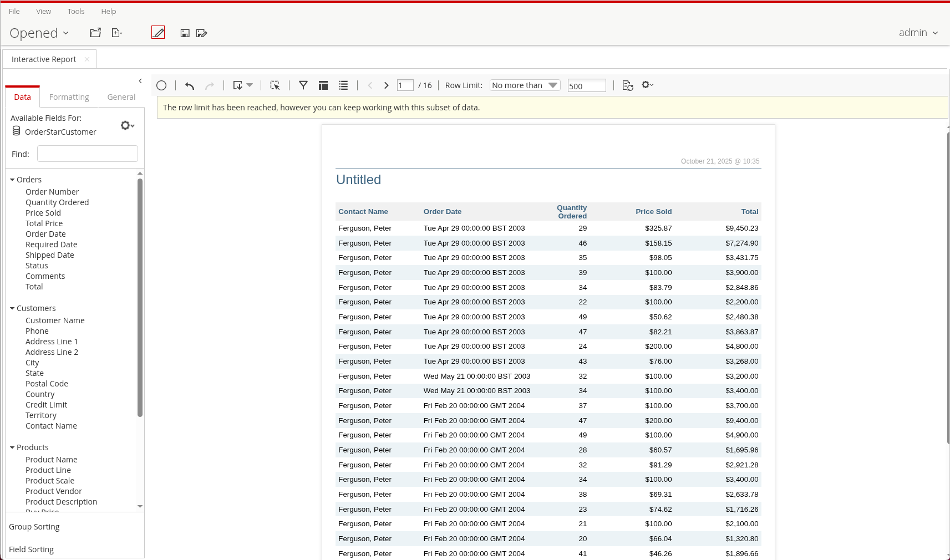Click the Select All dashed-cursor icon
950x560 pixels.
(x=275, y=85)
